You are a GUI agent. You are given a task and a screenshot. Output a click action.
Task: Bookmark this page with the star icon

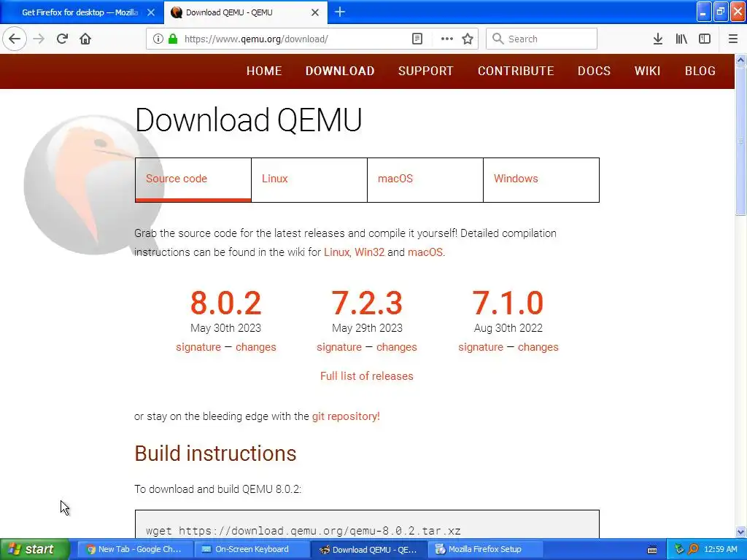pos(468,39)
